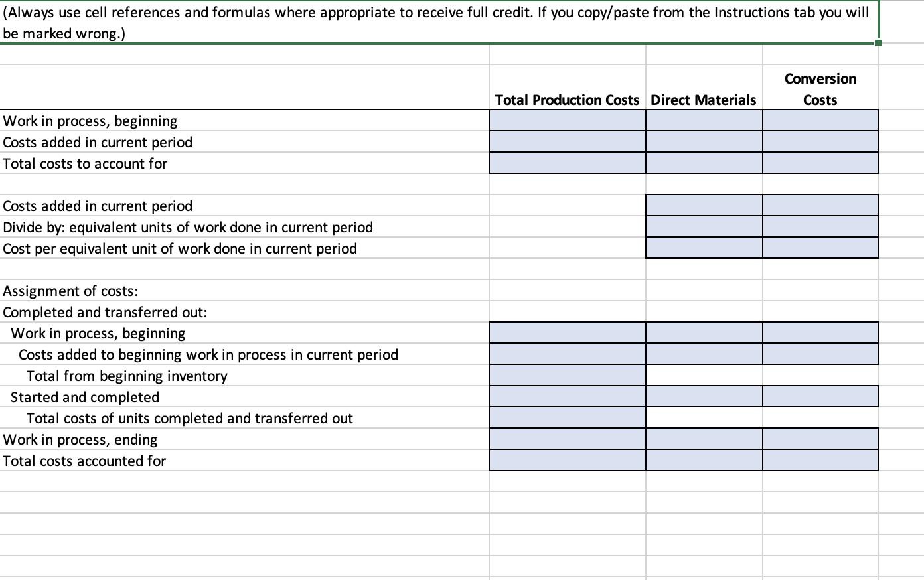Click the Total costs of units completed and transferred out cell
The image size is (924, 580).
click(x=566, y=417)
